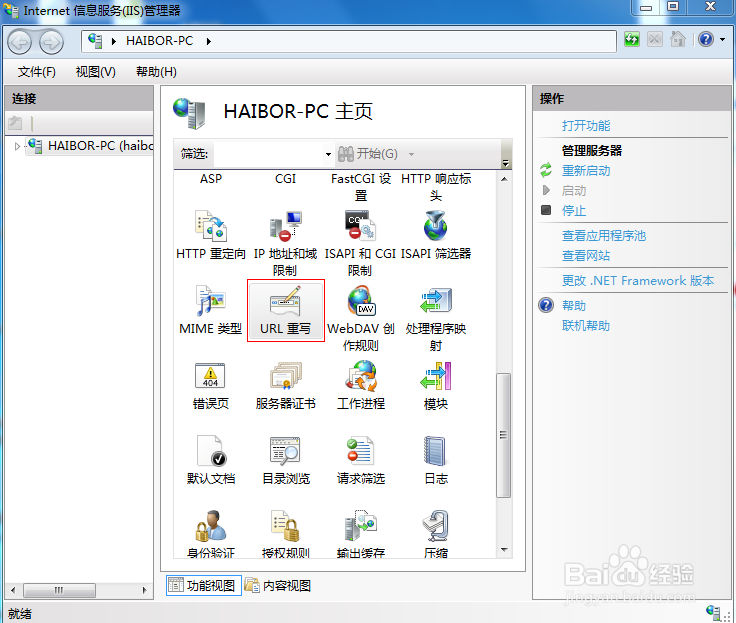Click the 重新启动 server action
Screen dimensions: 736x623
(x=586, y=171)
